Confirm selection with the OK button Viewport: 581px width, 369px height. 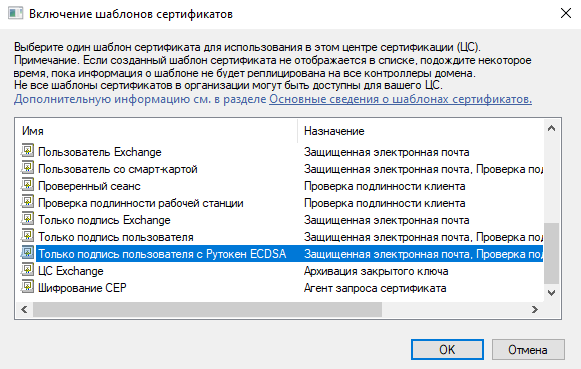447,349
